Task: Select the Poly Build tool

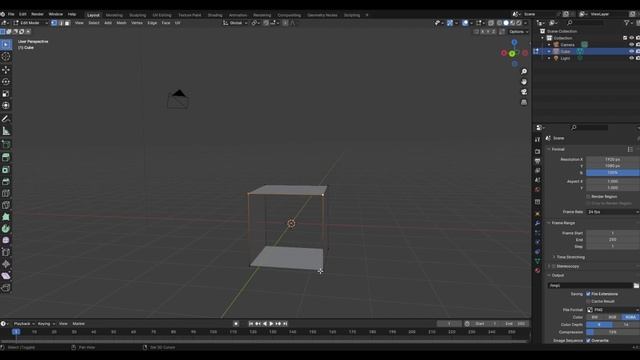Action: click(x=6, y=217)
